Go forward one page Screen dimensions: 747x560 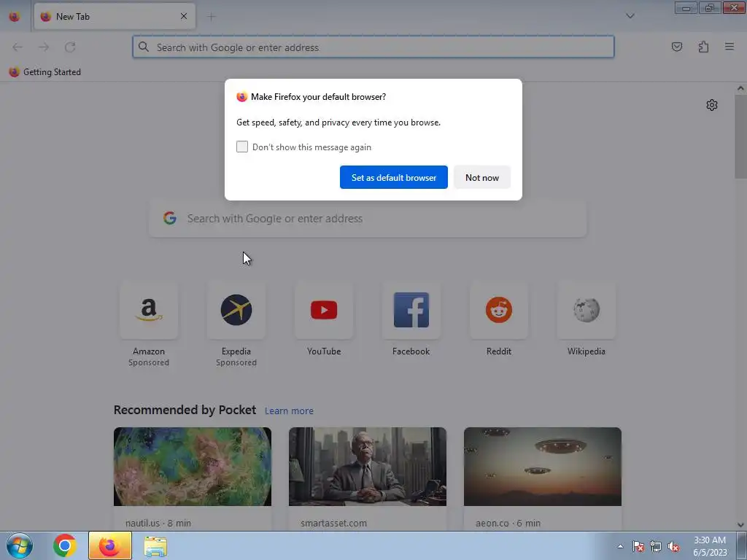[44, 47]
